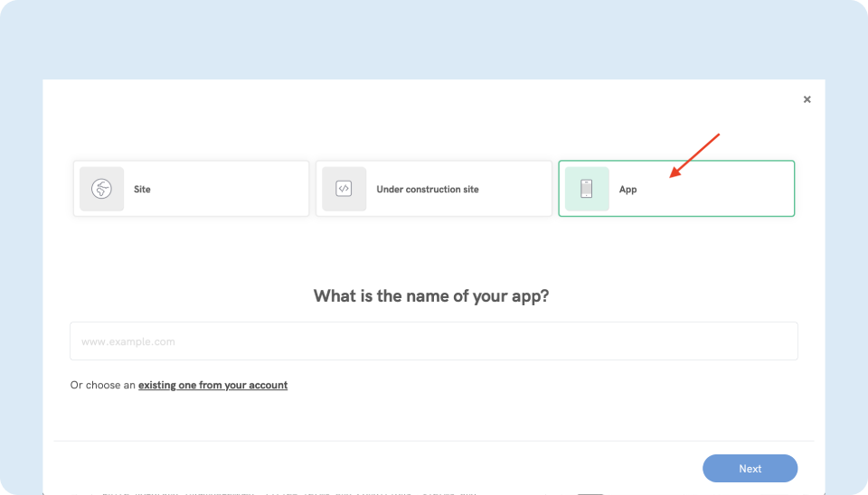This screenshot has height=495, width=868.
Task: Click the "Or choose an" text
Action: tap(102, 385)
